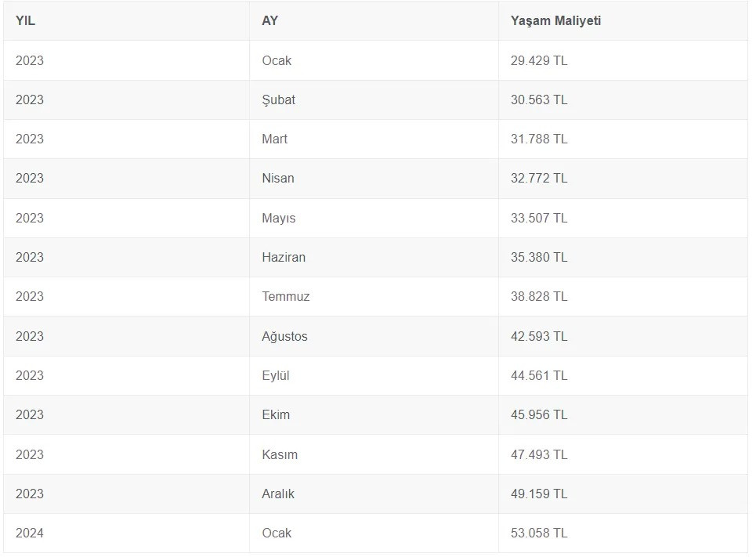Click the Yaşam Maliyeti column header
The image size is (756, 557).
pyautogui.click(x=555, y=20)
